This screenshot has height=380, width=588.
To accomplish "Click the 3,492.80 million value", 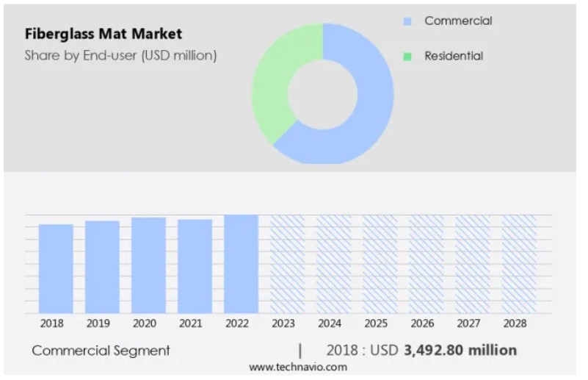I will [x=460, y=351].
